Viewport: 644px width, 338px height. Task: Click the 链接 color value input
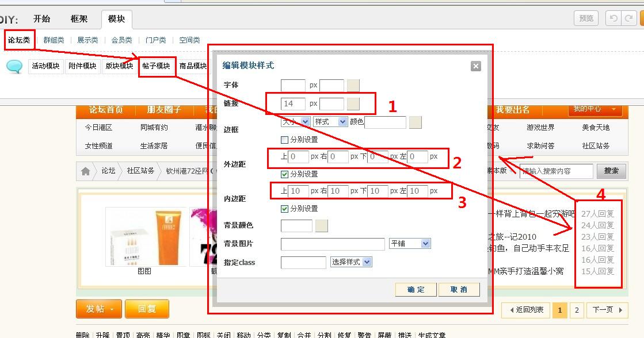(331, 104)
